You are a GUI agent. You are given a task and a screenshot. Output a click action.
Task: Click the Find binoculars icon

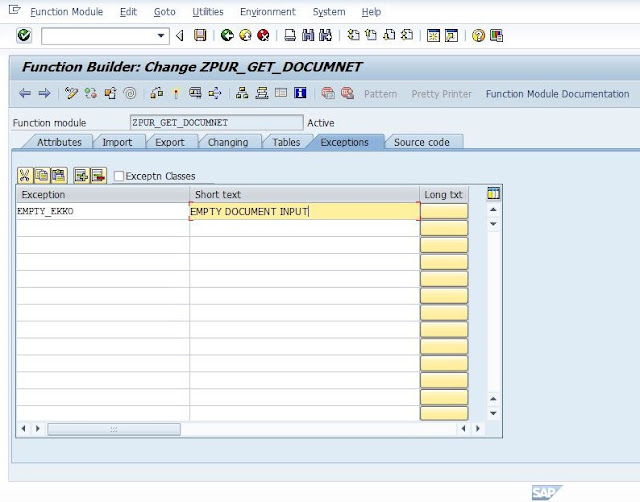[308, 36]
